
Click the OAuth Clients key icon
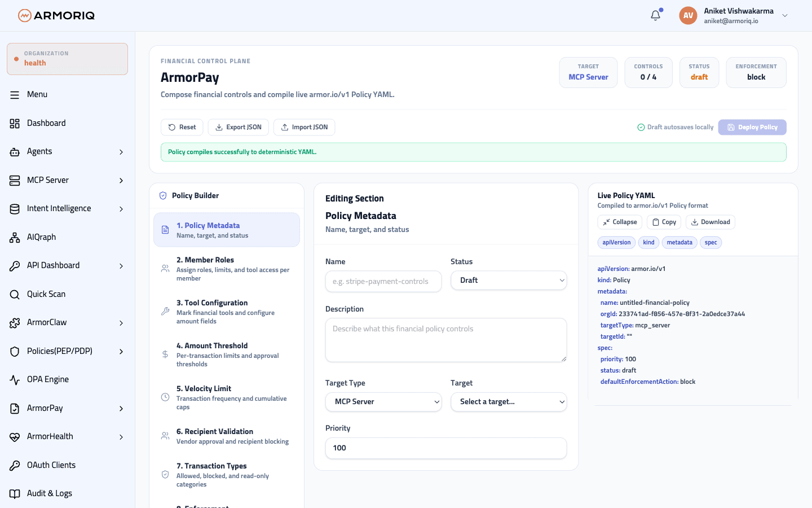click(x=15, y=465)
